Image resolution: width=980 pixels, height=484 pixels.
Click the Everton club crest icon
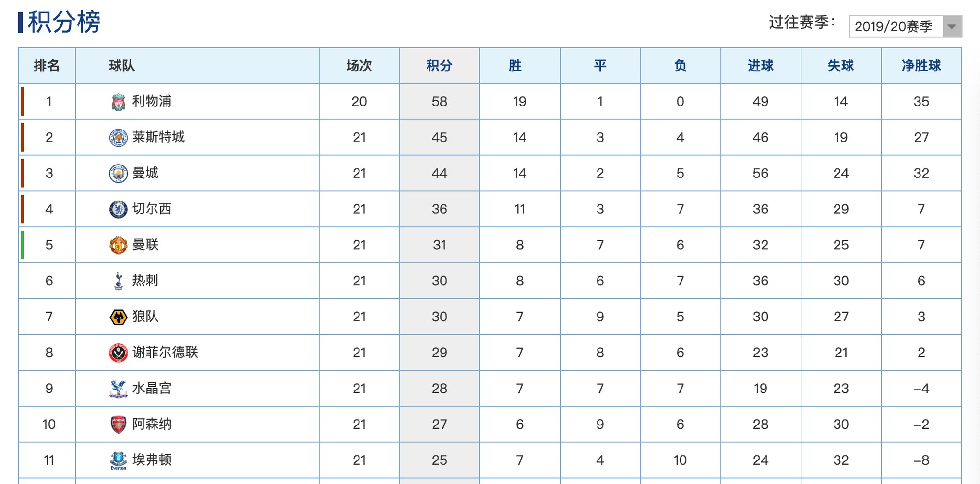click(118, 460)
